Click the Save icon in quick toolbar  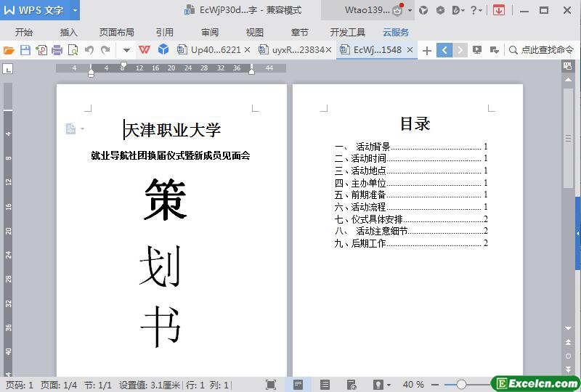click(x=25, y=50)
